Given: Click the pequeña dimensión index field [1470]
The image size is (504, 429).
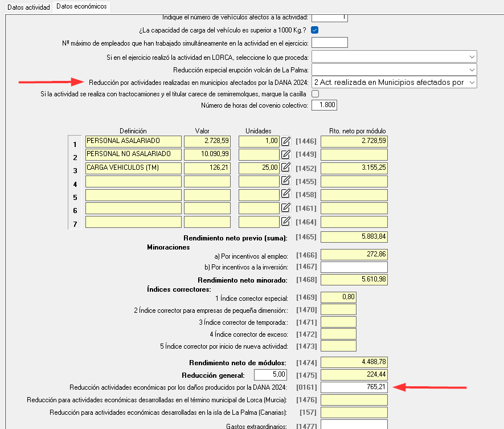Looking at the screenshot, I should pos(338,309).
